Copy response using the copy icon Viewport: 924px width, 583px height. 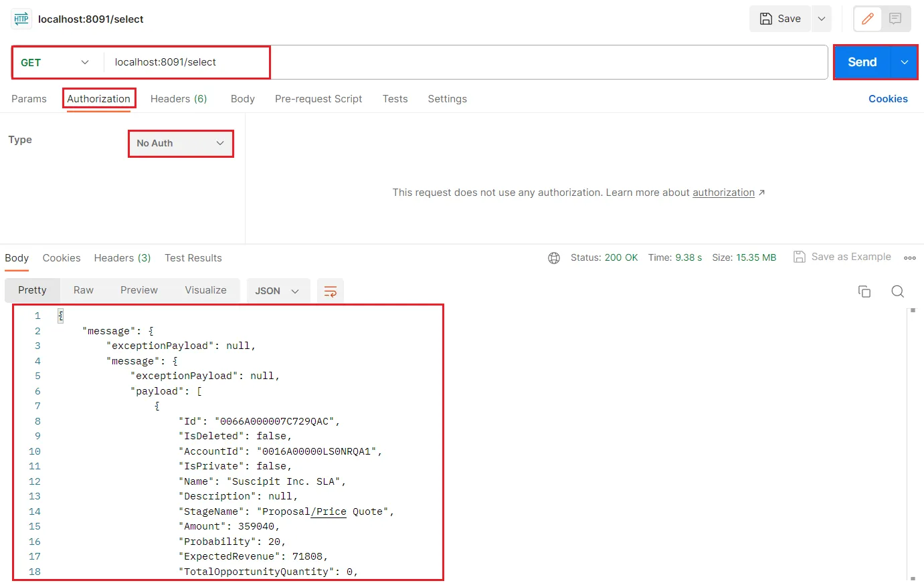point(864,291)
